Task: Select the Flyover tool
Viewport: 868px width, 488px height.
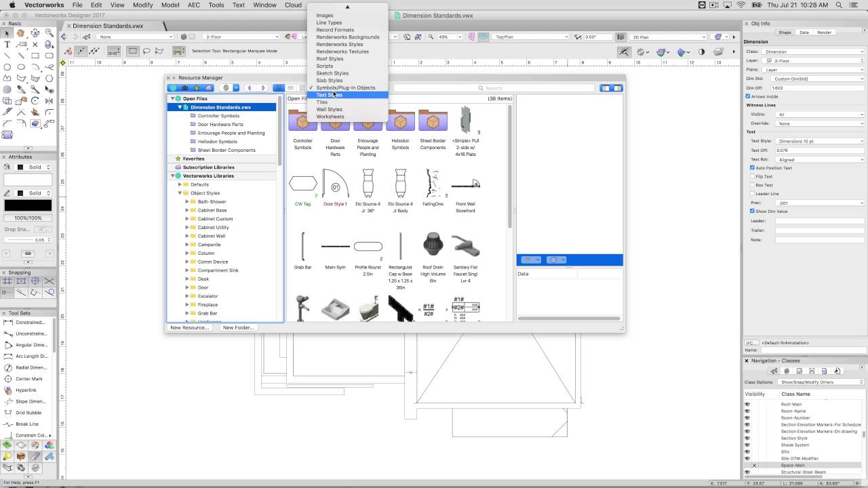Action: point(35,33)
